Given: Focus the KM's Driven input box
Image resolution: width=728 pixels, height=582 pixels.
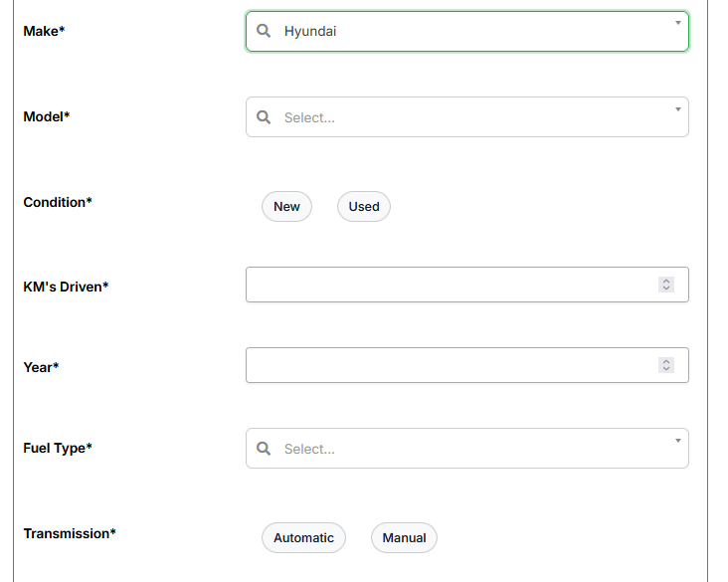Looking at the screenshot, I should point(448,285).
